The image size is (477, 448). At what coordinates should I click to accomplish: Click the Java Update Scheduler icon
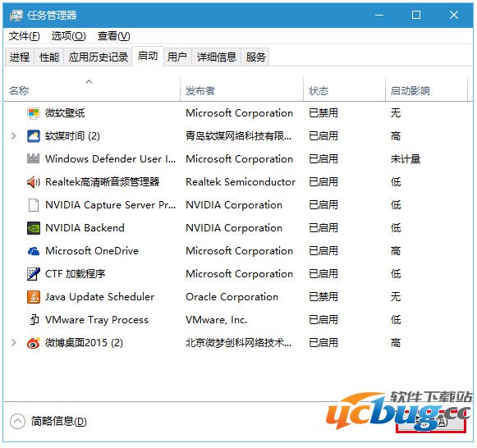point(33,297)
